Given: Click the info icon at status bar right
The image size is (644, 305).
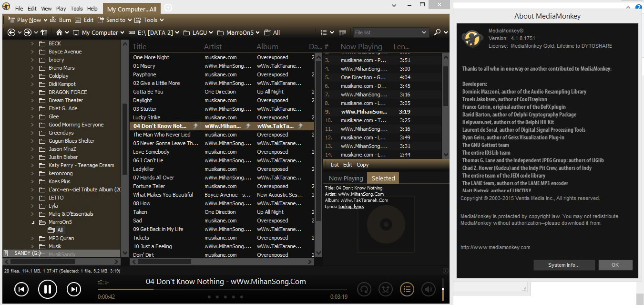Looking at the screenshot, I should click(x=446, y=271).
